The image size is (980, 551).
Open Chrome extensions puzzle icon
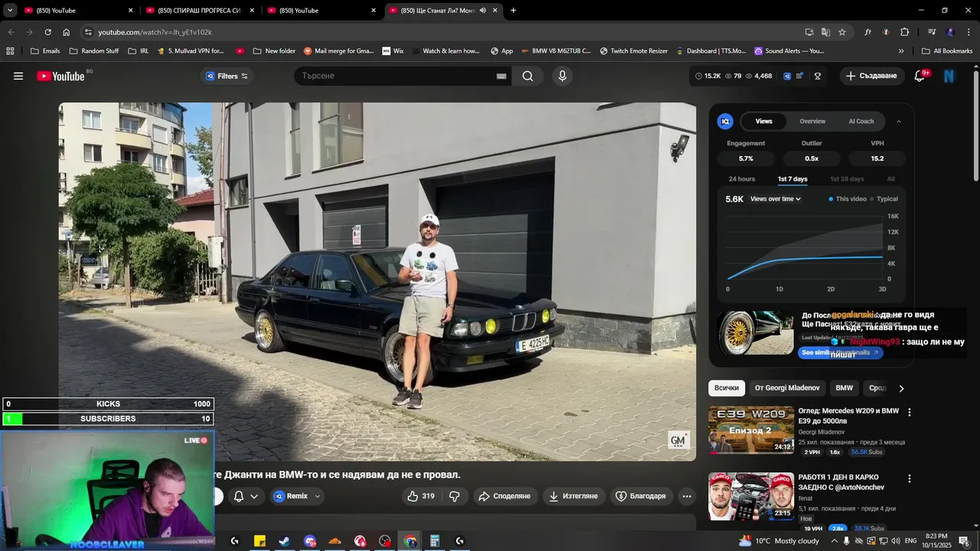point(905,32)
